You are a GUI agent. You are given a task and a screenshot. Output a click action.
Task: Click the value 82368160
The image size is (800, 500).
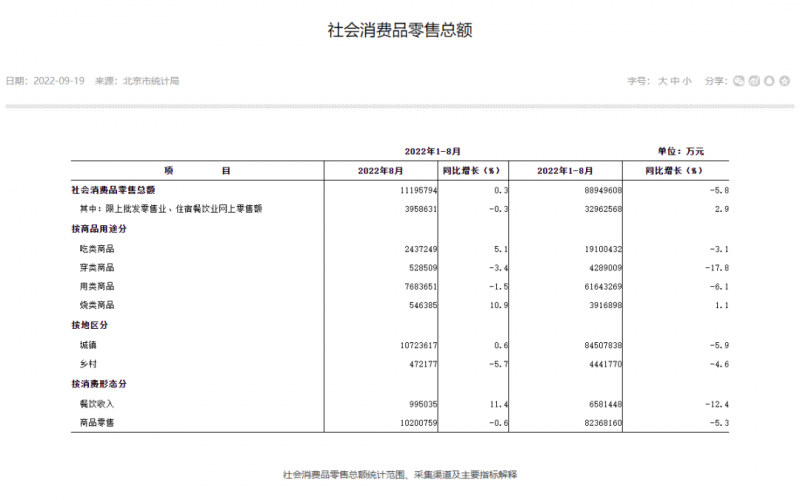(x=603, y=423)
